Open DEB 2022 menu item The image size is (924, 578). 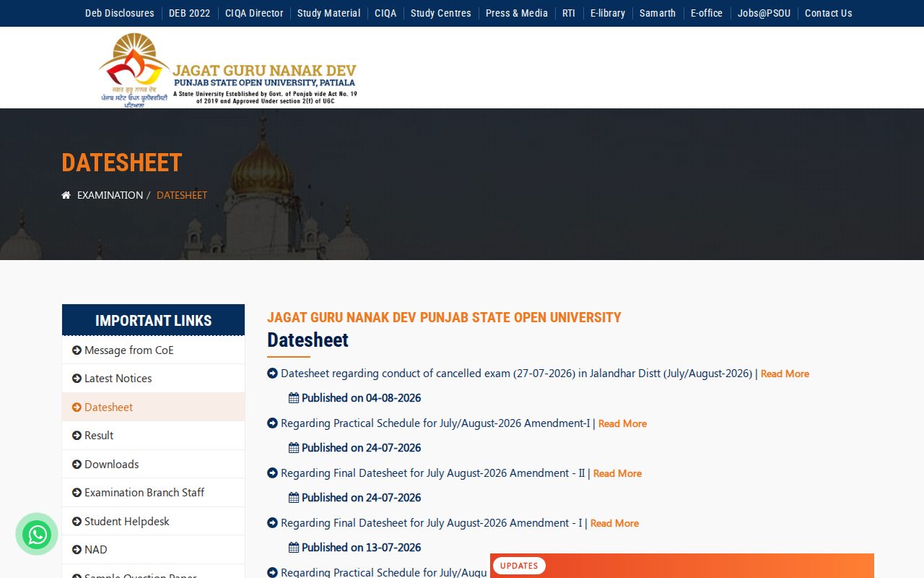pos(190,13)
